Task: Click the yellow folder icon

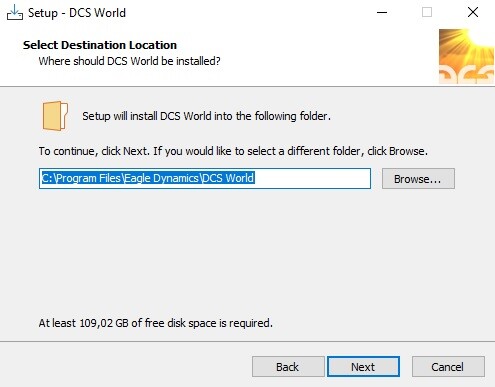Action: [x=55, y=116]
